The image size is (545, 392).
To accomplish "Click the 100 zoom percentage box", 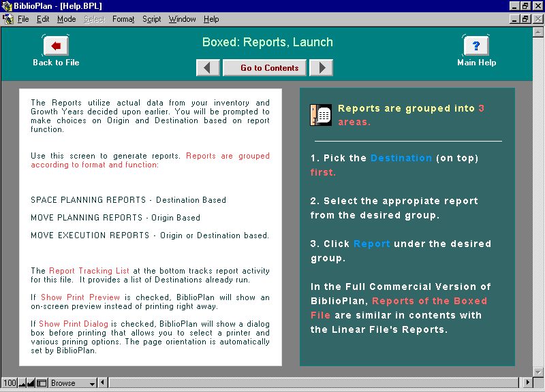I will 10,383.
